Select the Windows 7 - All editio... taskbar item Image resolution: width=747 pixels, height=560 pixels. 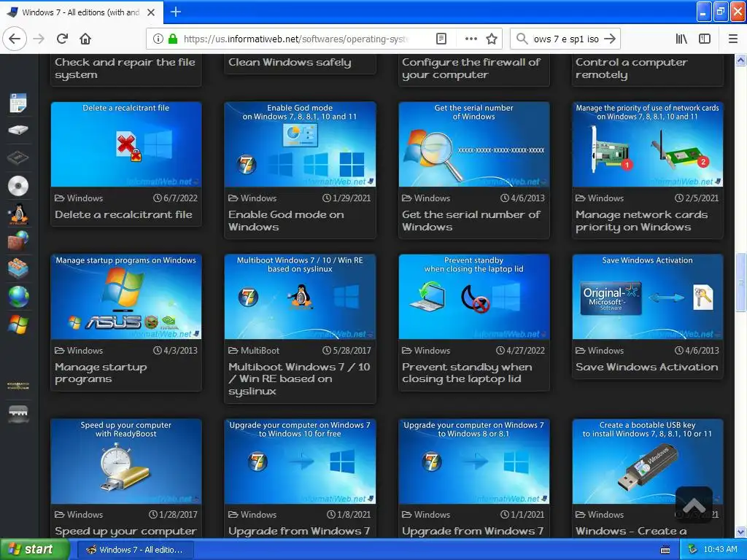[135, 550]
